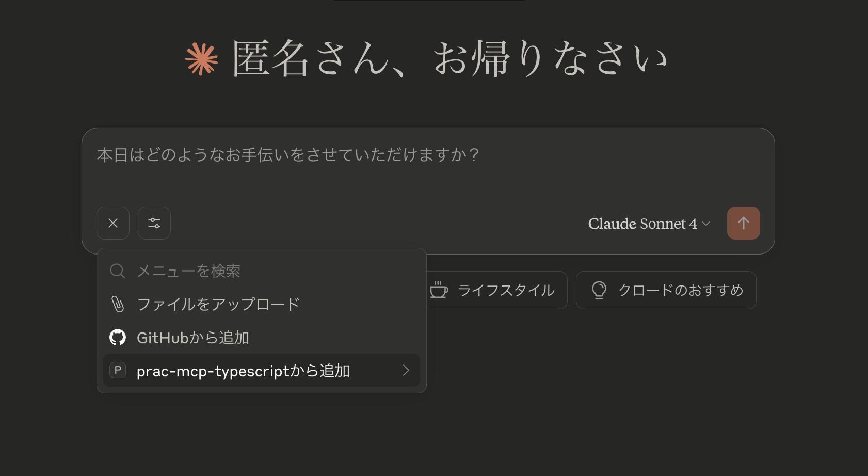Click the クロードのおすすめ suggestion chip
Viewport: 868px width, 476px height.
[666, 290]
